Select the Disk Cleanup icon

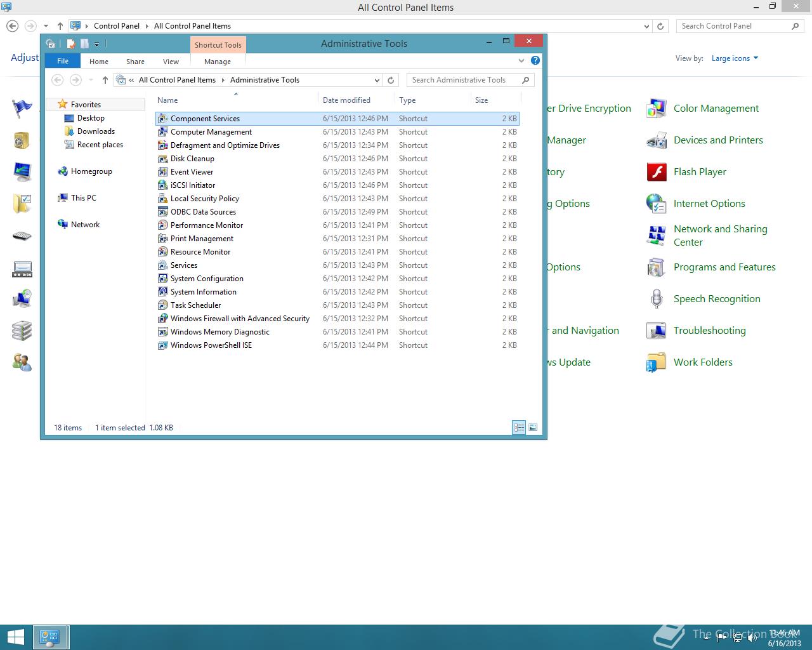click(x=162, y=159)
